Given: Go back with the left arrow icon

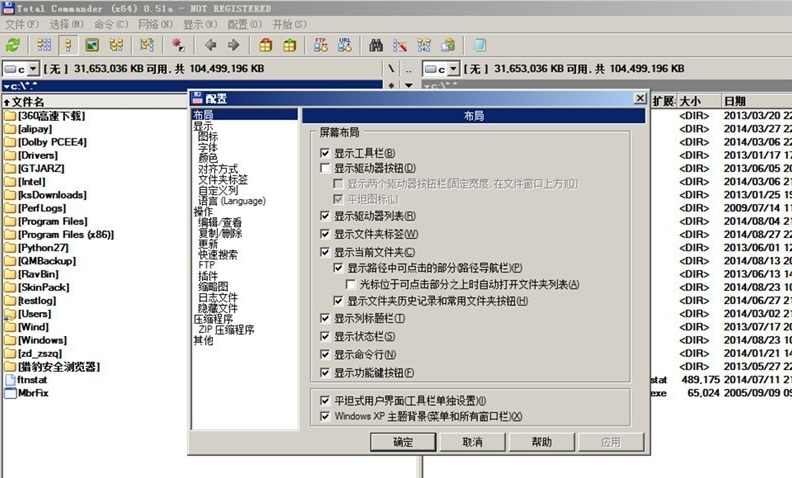Looking at the screenshot, I should coord(211,45).
